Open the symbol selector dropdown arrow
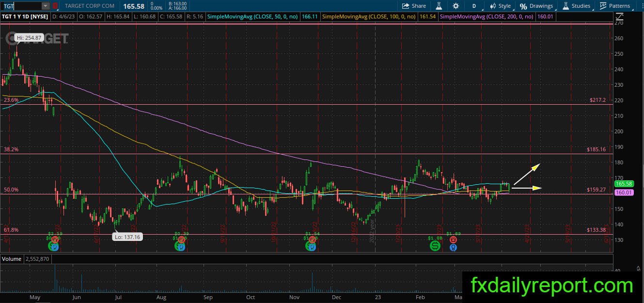Viewport: 644px width, 303px height. click(x=46, y=6)
